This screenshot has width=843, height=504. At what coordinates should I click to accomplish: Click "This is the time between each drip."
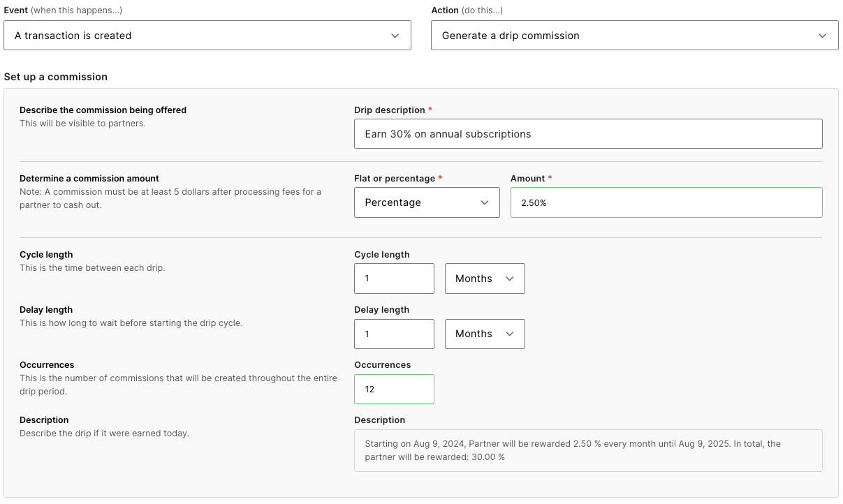(x=92, y=268)
